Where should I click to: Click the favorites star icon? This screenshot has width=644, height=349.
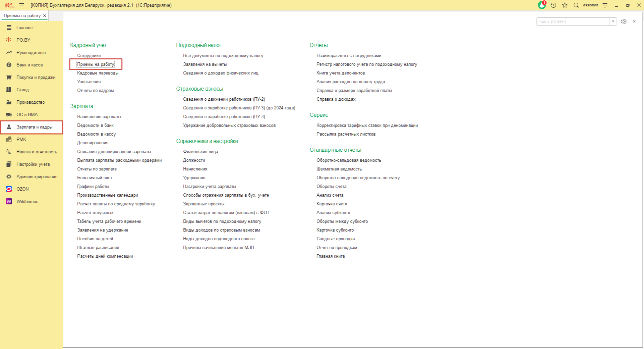[x=565, y=5]
